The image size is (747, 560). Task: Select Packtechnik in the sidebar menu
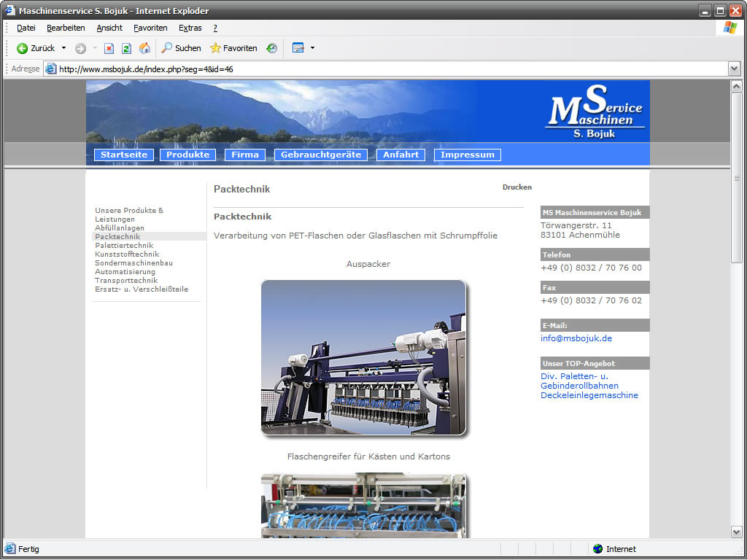pyautogui.click(x=117, y=237)
